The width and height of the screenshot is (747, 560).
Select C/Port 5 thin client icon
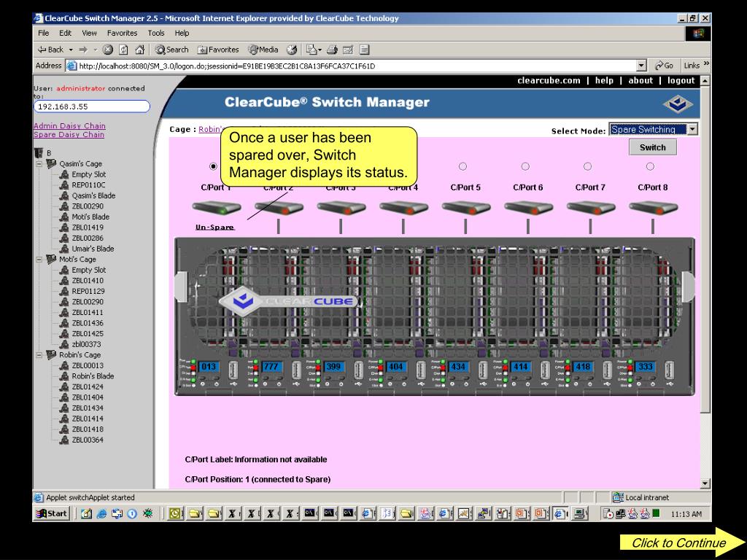tap(466, 208)
